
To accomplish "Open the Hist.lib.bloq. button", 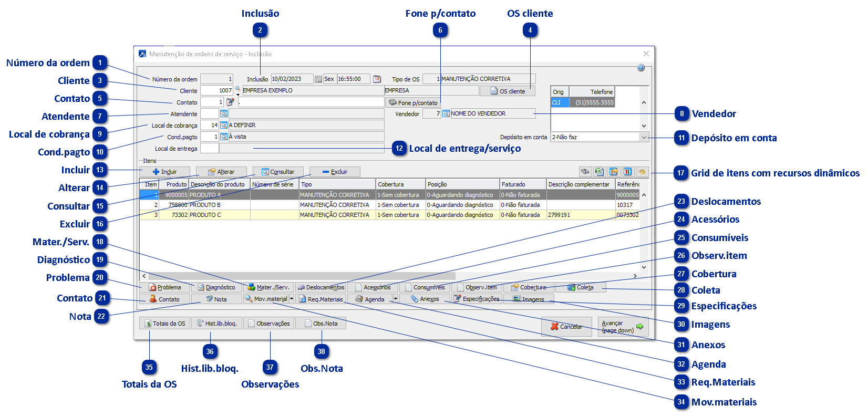I will tap(216, 324).
